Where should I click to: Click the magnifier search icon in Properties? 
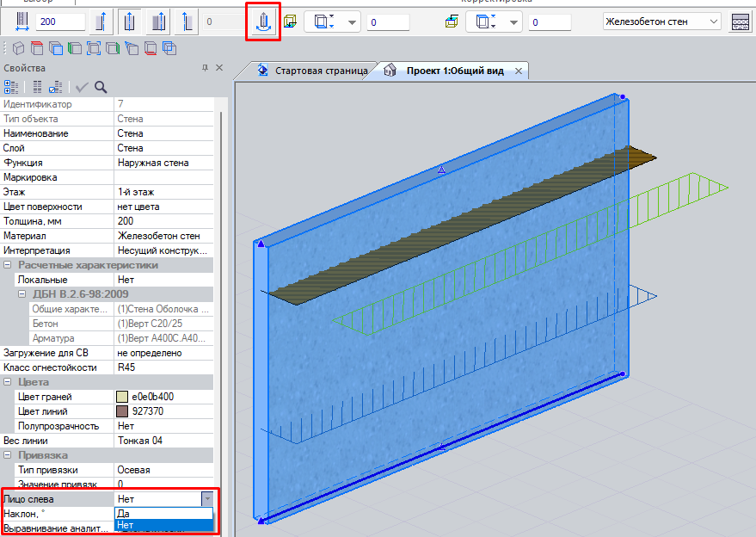click(101, 86)
